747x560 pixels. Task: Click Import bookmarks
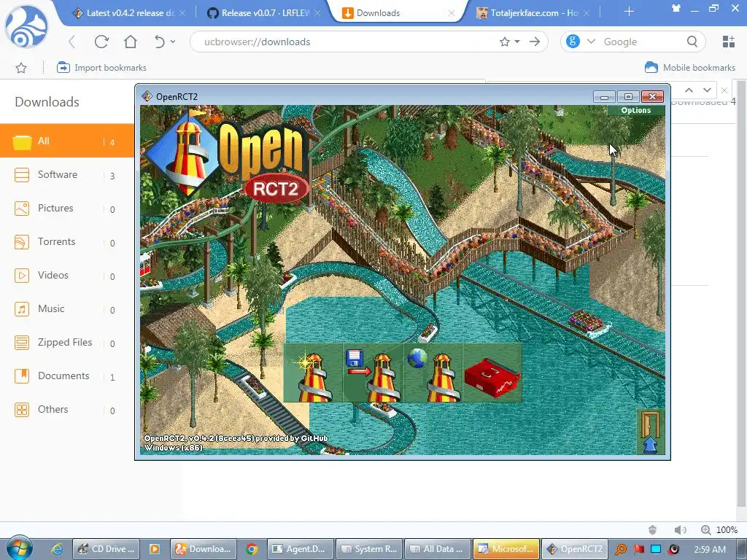pyautogui.click(x=101, y=68)
